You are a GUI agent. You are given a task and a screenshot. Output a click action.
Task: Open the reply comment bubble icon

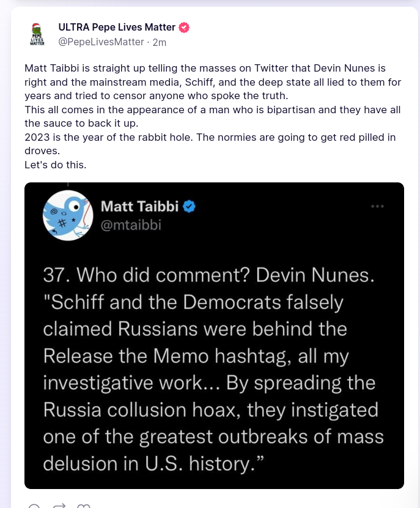pos(34,507)
